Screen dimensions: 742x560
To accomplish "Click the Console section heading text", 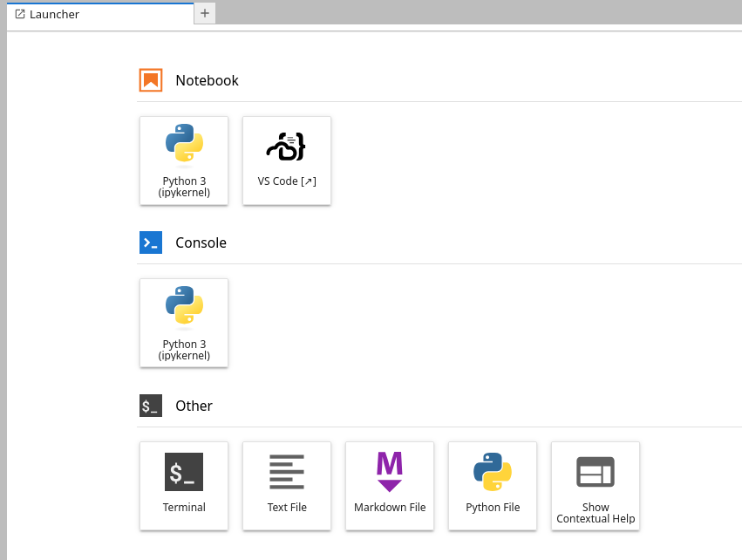I will click(x=201, y=242).
